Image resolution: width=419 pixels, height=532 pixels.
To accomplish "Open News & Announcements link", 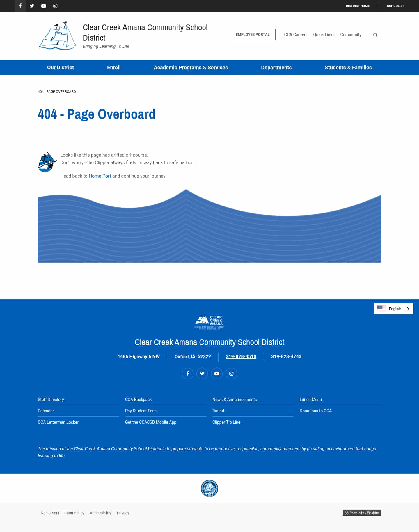I will pyautogui.click(x=235, y=400).
